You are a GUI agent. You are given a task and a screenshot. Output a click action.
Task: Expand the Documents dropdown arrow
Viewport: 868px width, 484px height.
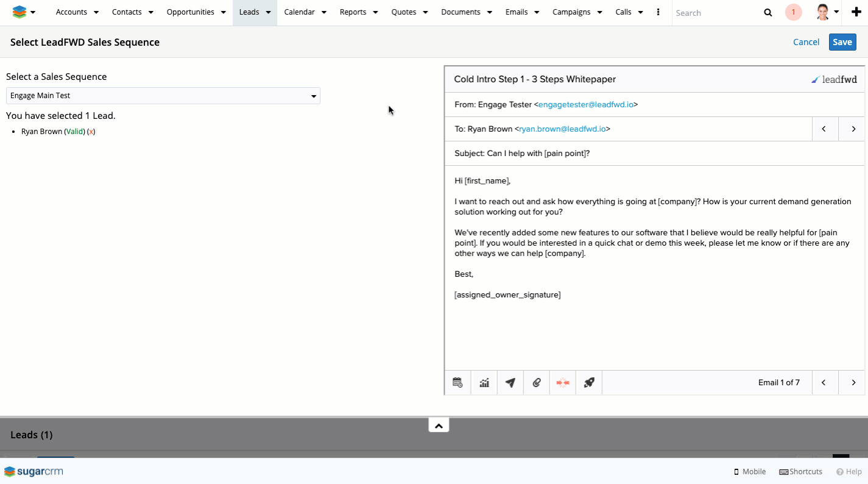click(490, 12)
